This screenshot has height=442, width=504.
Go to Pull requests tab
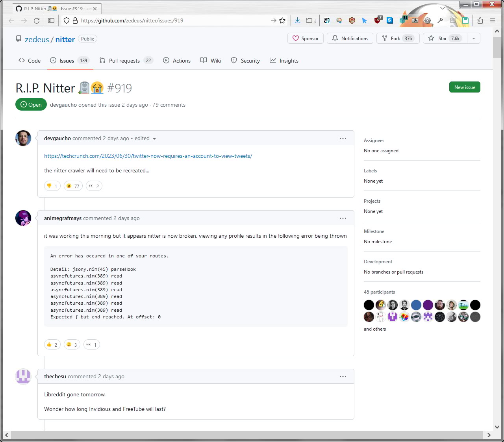(x=126, y=61)
